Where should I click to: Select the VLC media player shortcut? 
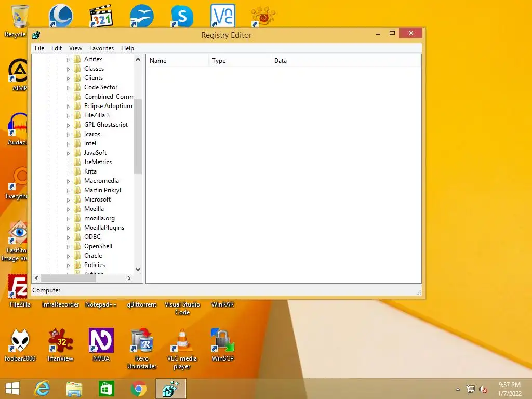point(182,349)
